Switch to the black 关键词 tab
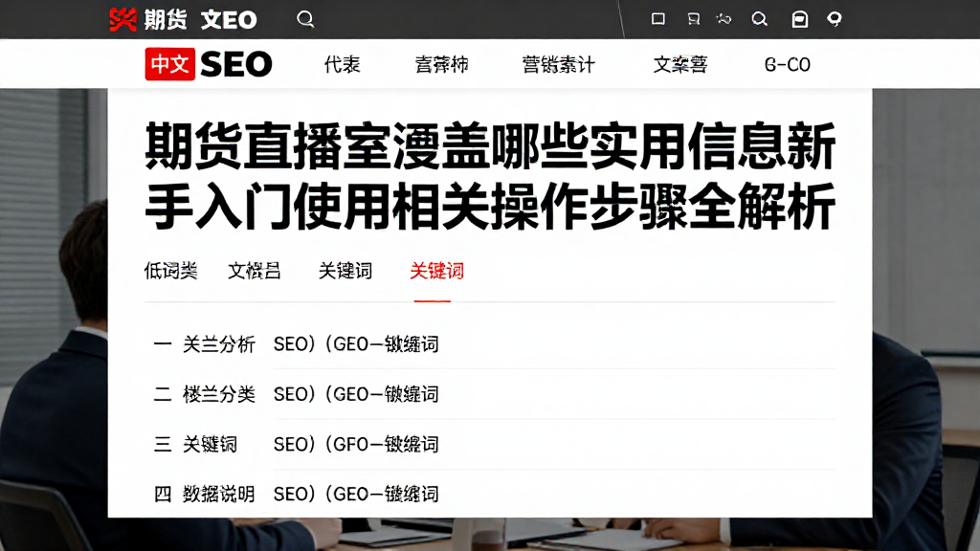Screen dimensions: 980x551 point(345,271)
